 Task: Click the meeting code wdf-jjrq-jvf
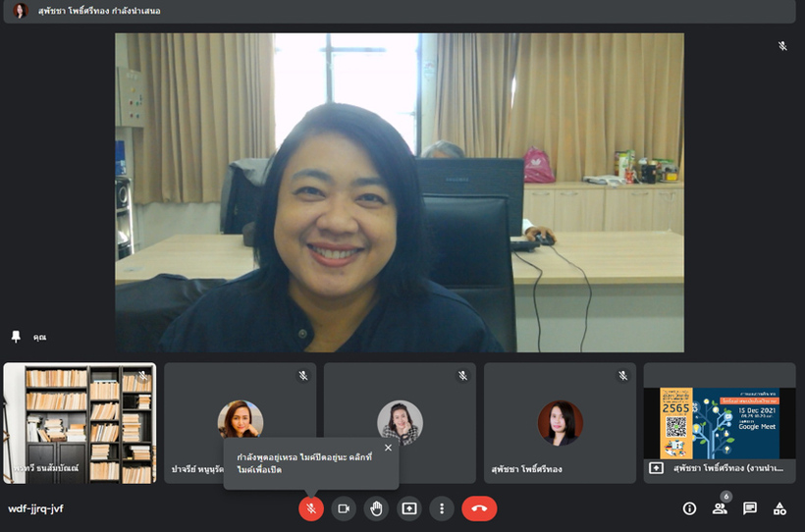(x=36, y=508)
